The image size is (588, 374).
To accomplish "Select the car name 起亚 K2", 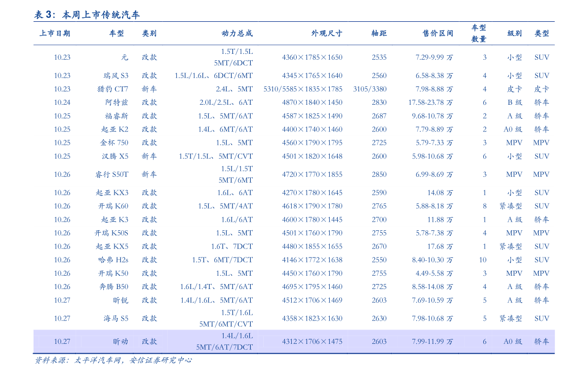I will (x=115, y=129).
